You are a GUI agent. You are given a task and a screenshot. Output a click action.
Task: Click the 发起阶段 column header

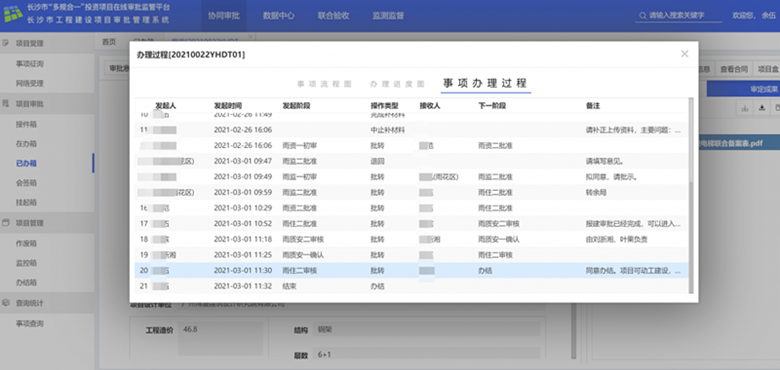296,106
